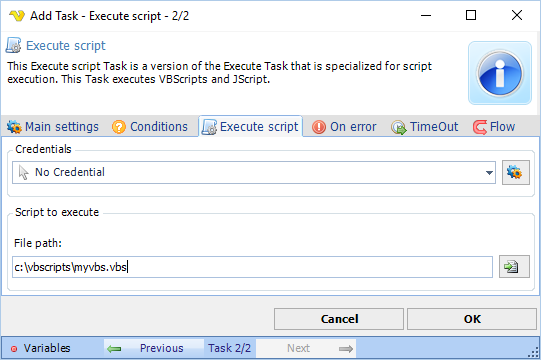The image size is (541, 360).
Task: Open the Conditions tab
Action: pyautogui.click(x=150, y=127)
